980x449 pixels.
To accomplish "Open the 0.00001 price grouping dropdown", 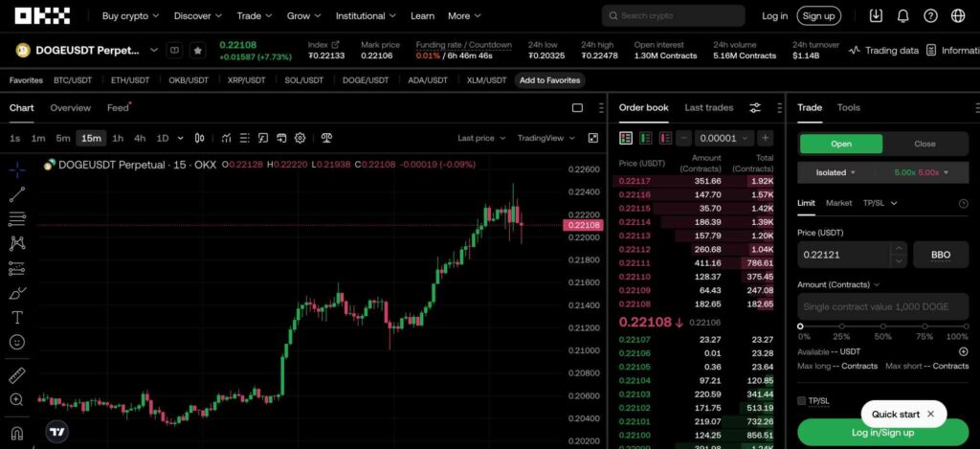I will click(724, 138).
